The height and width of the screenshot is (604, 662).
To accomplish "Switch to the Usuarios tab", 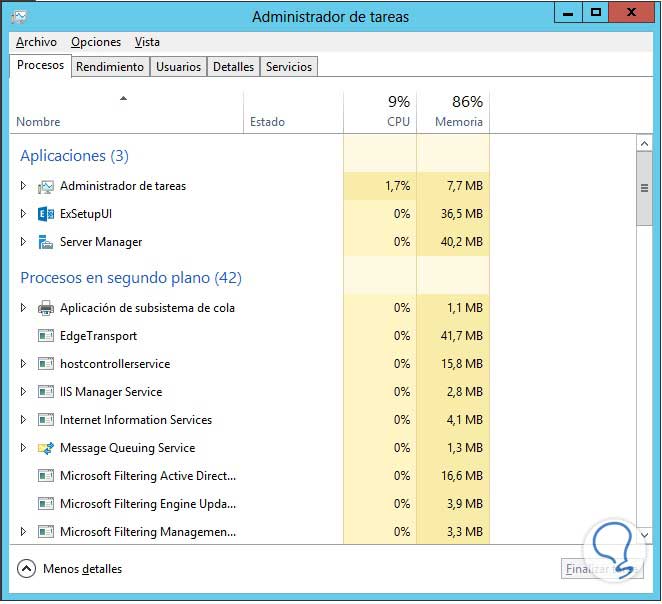I will (x=178, y=67).
